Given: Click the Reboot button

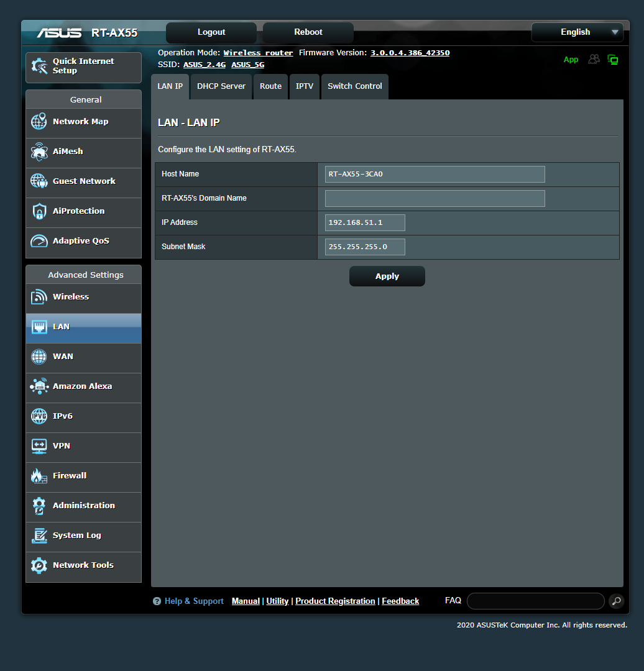Looking at the screenshot, I should (x=308, y=32).
